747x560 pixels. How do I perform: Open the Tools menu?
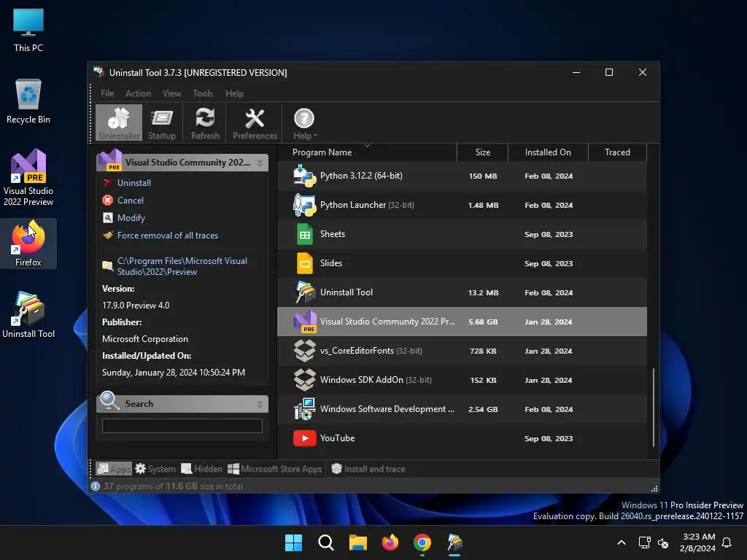[203, 93]
